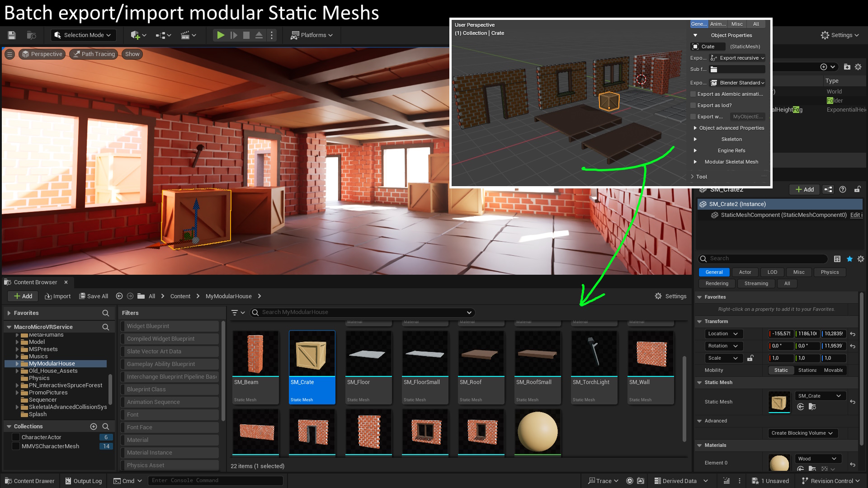Set Mobility to Static

pyautogui.click(x=781, y=371)
